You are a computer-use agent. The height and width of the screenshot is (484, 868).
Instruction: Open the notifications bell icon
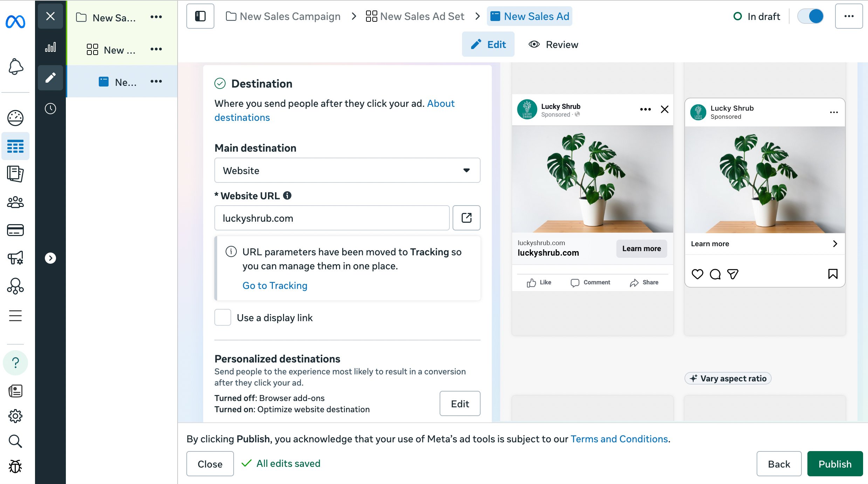pos(15,67)
